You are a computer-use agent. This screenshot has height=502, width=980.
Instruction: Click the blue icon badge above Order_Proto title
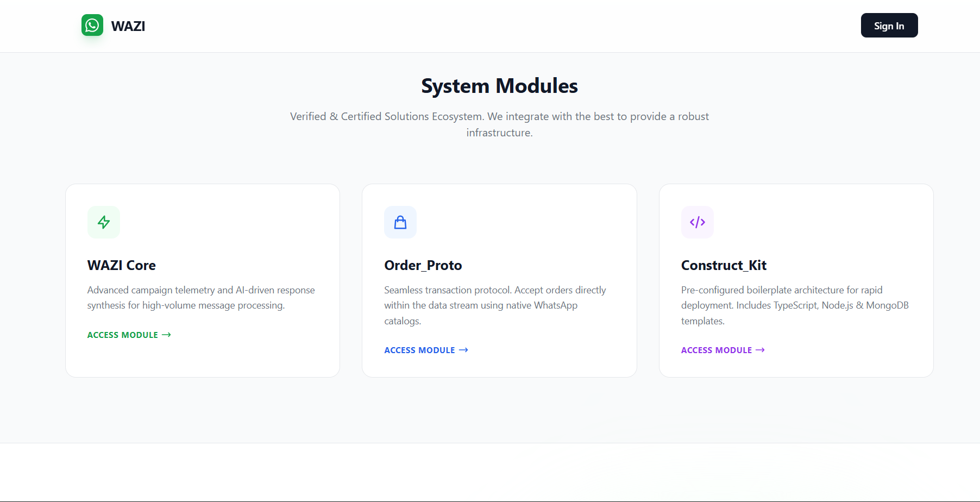(400, 222)
